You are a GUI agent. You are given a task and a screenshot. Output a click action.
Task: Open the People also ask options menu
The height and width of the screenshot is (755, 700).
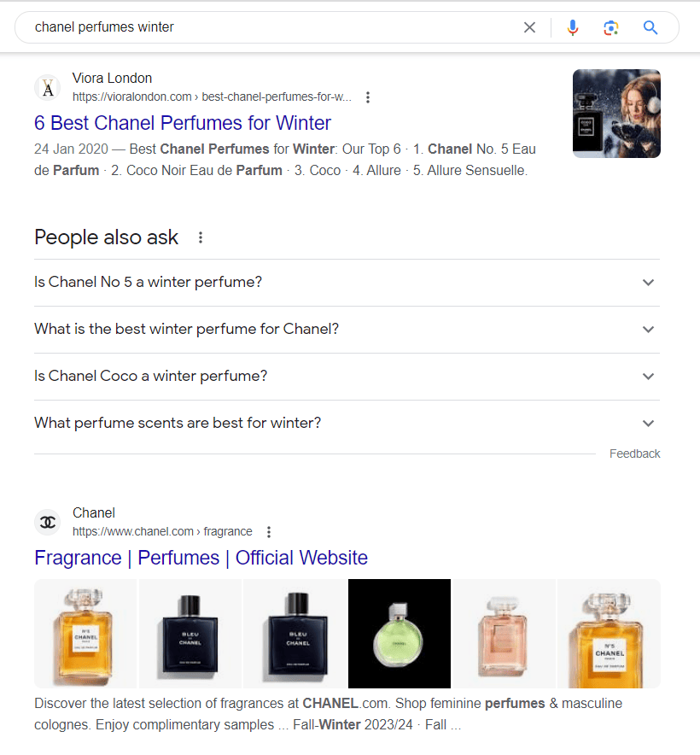[x=200, y=237]
